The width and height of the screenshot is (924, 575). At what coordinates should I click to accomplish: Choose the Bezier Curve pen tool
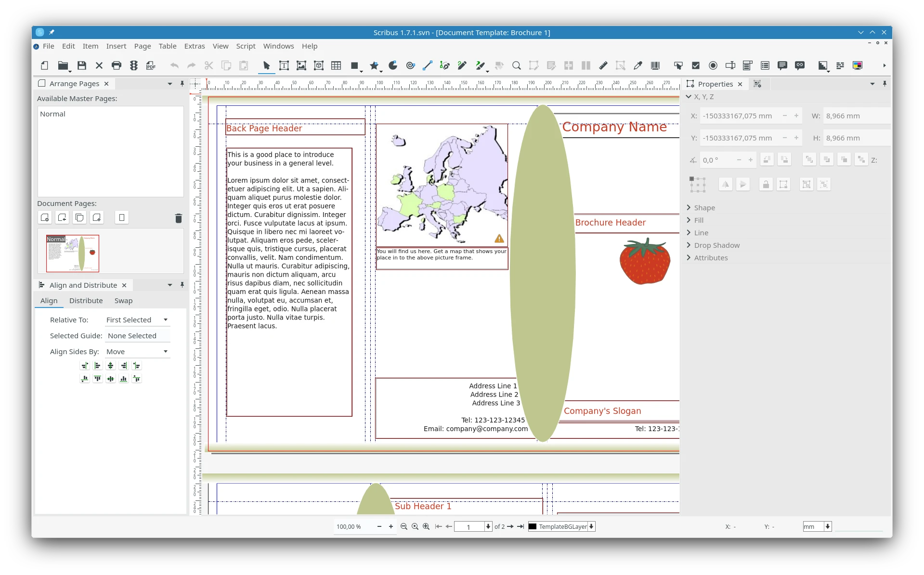coord(444,65)
